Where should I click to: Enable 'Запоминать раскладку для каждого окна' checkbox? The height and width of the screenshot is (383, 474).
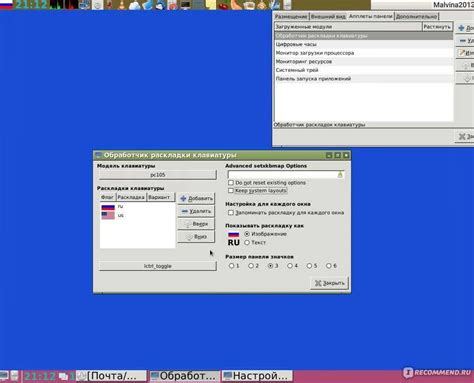[231, 213]
